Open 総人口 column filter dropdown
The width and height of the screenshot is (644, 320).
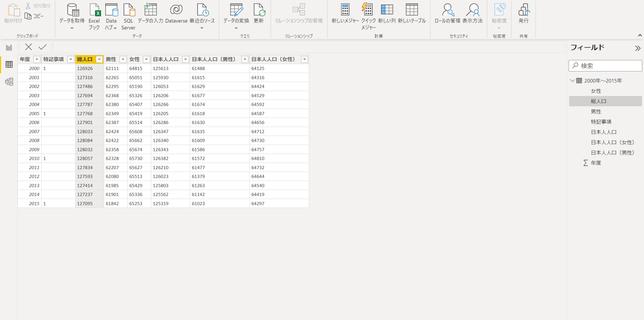point(99,59)
